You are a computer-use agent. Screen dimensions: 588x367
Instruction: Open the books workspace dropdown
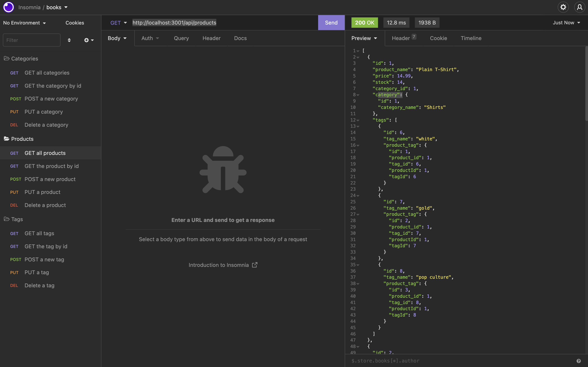(57, 7)
